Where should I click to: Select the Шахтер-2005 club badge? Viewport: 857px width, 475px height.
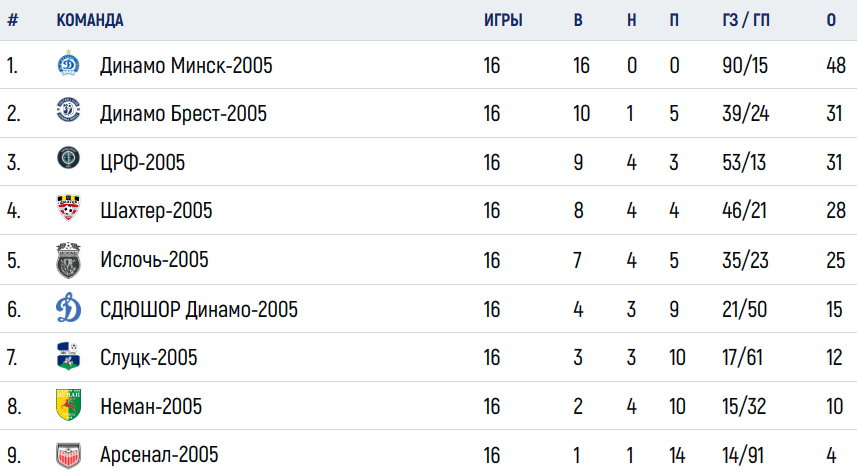pyautogui.click(x=68, y=207)
